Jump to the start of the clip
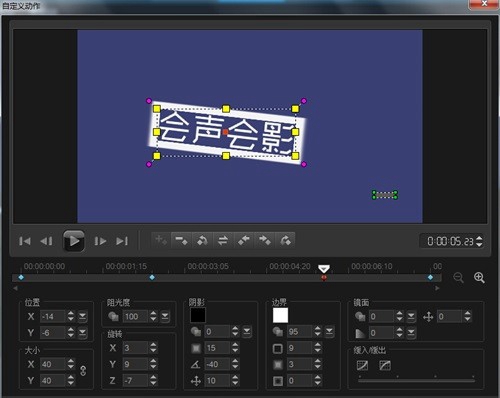The width and height of the screenshot is (500, 398). pos(25,241)
